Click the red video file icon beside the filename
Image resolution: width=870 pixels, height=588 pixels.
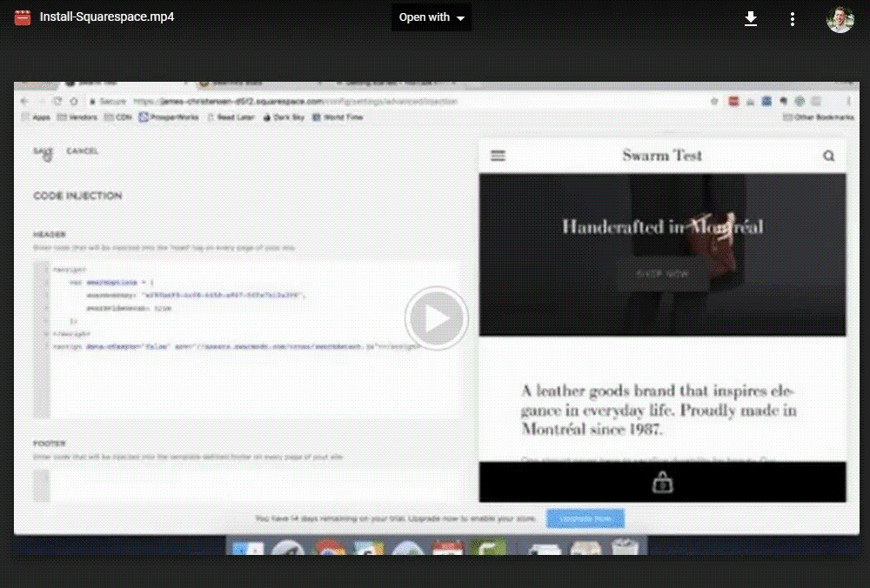click(x=22, y=16)
